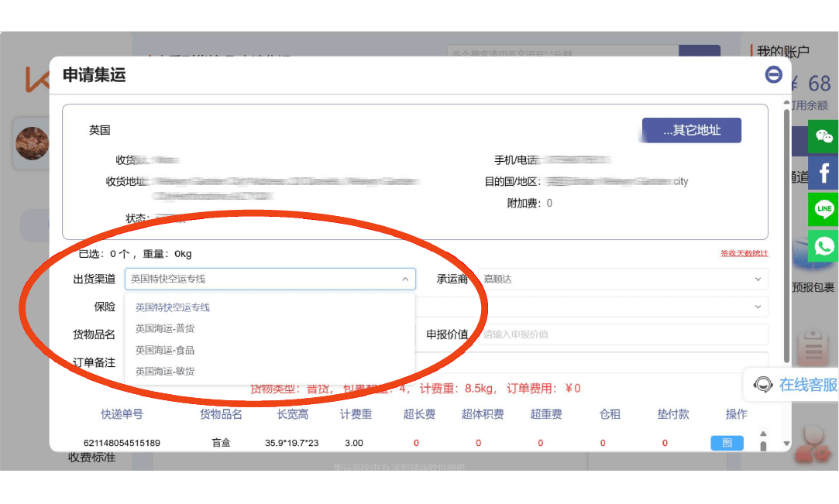The height and width of the screenshot is (504, 839).
Task: Select 英国海运-普货 option
Action: pyautogui.click(x=165, y=329)
